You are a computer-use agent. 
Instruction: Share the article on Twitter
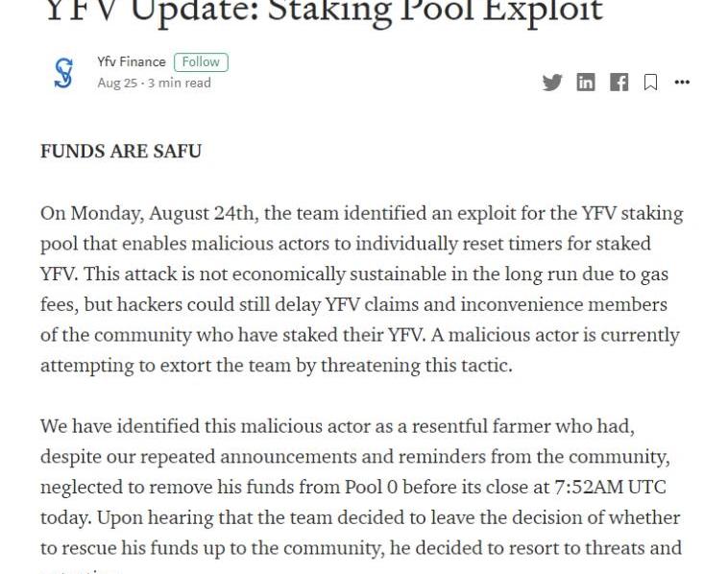click(x=552, y=83)
